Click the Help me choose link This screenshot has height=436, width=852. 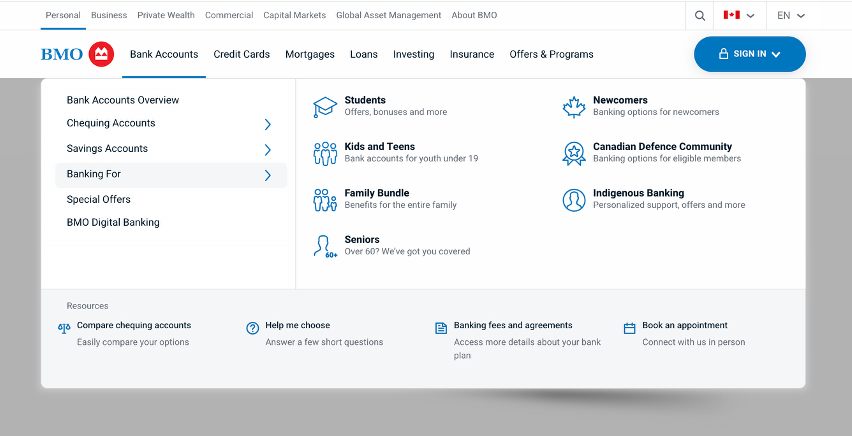(297, 325)
